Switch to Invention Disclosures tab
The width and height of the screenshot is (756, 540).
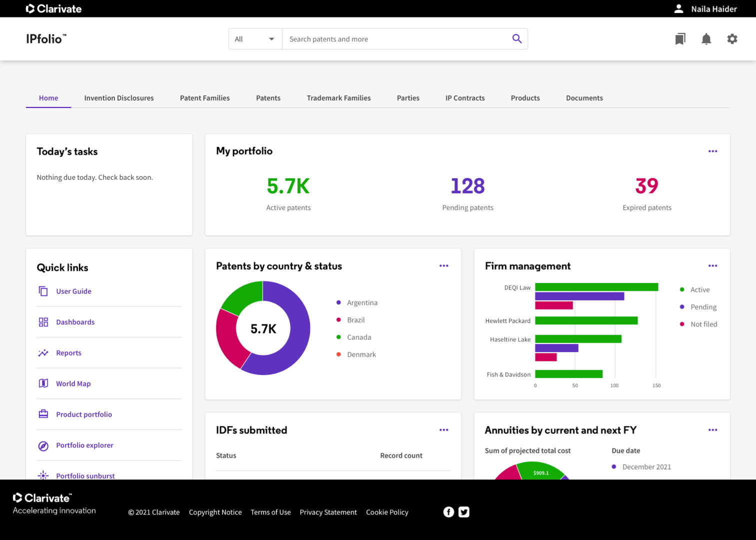pyautogui.click(x=119, y=98)
